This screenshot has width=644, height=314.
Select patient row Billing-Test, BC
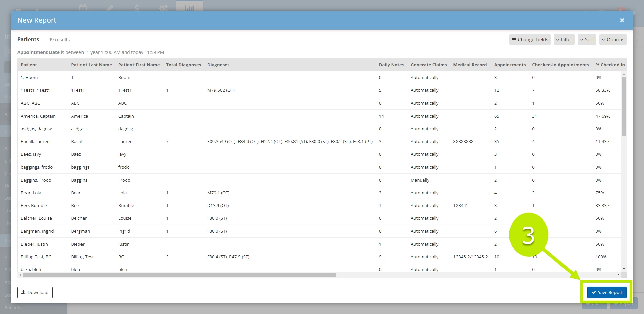click(x=319, y=257)
